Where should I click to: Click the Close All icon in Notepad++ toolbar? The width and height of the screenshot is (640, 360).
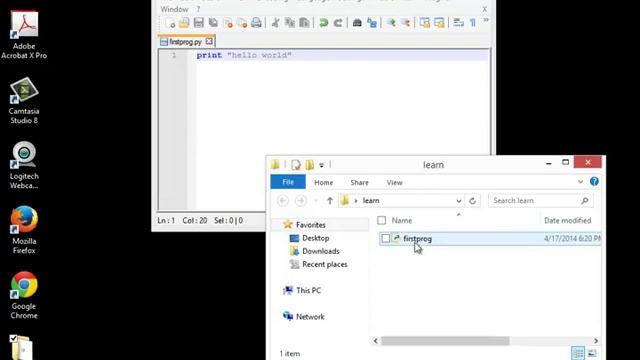point(242,23)
